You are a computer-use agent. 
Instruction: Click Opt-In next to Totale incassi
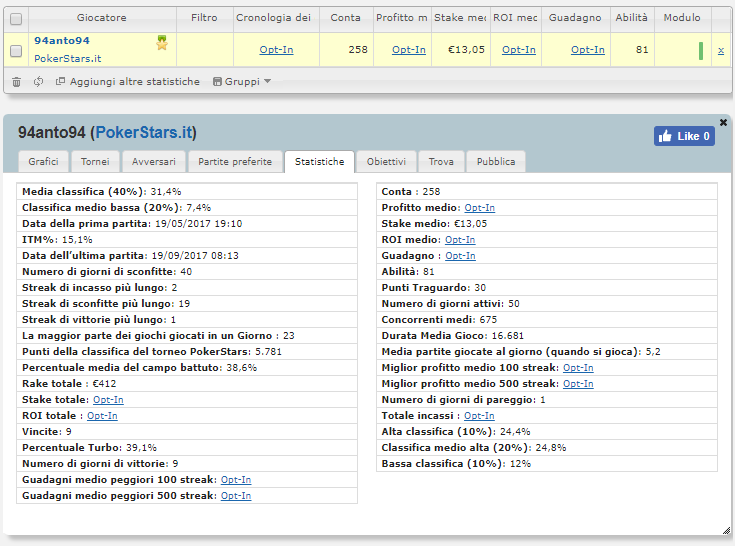[x=479, y=416]
